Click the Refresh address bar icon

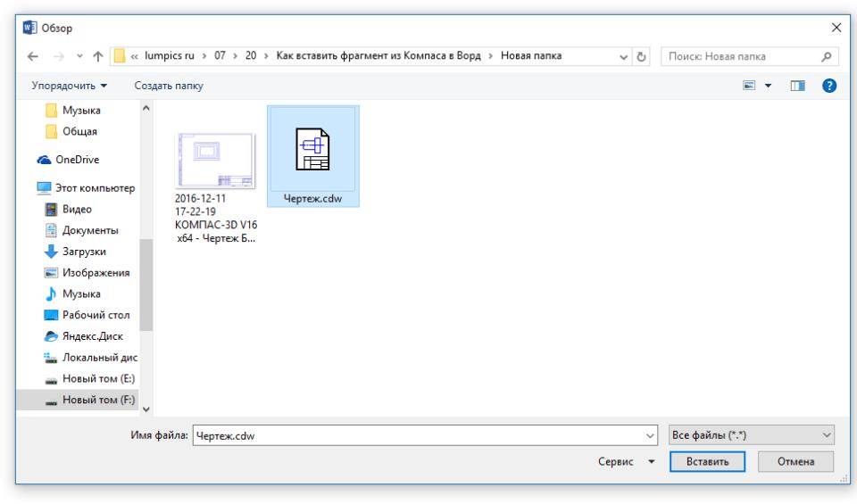coord(643,57)
